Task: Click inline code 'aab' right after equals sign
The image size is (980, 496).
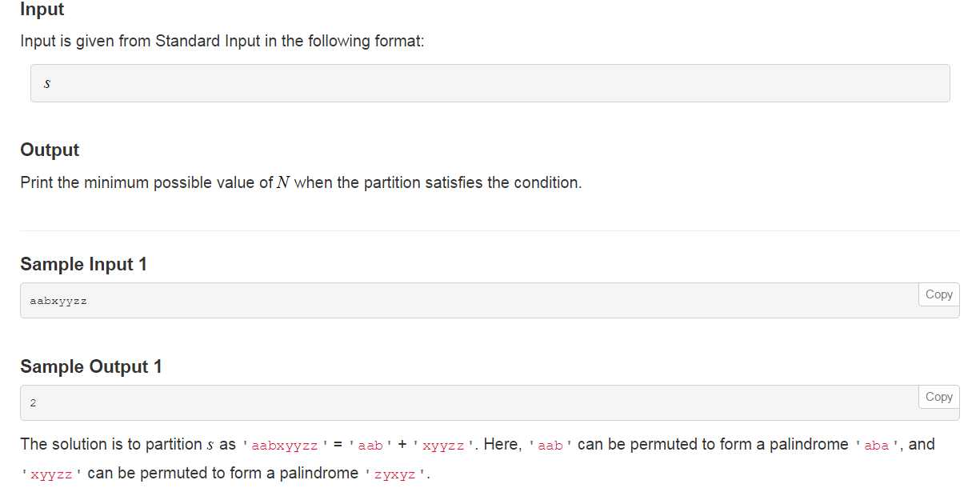Action: pyautogui.click(x=370, y=446)
